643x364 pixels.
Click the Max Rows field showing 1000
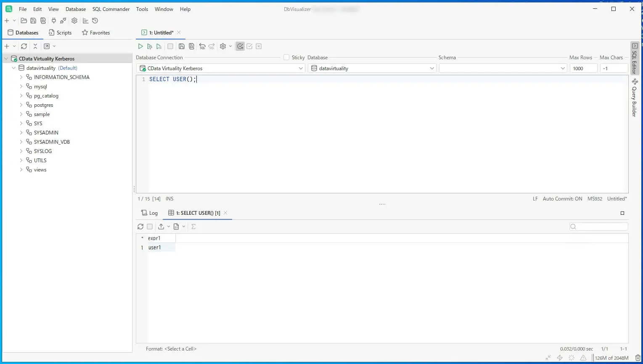584,68
